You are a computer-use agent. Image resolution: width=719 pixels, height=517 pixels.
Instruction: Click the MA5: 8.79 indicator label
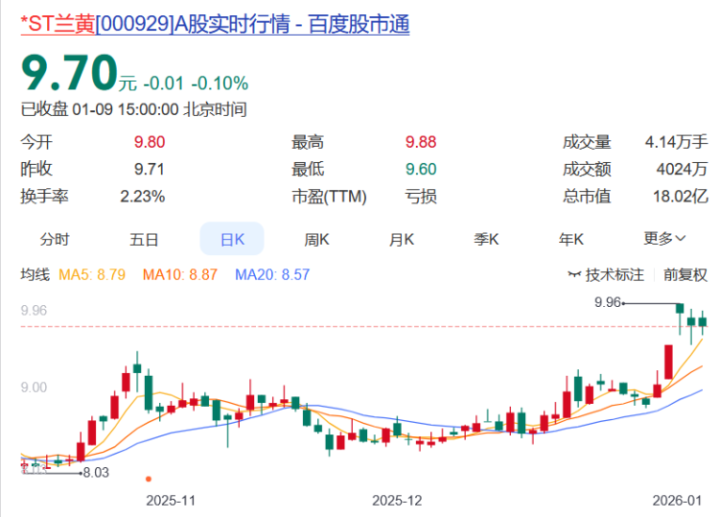[x=92, y=275]
